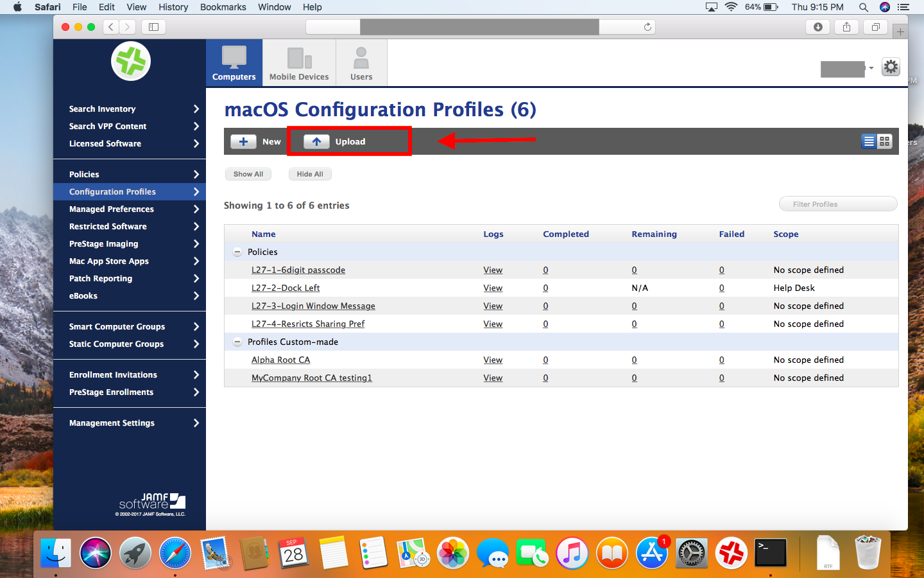Toggle Safari sidebar icon
The height and width of the screenshot is (578, 924).
[x=153, y=27]
